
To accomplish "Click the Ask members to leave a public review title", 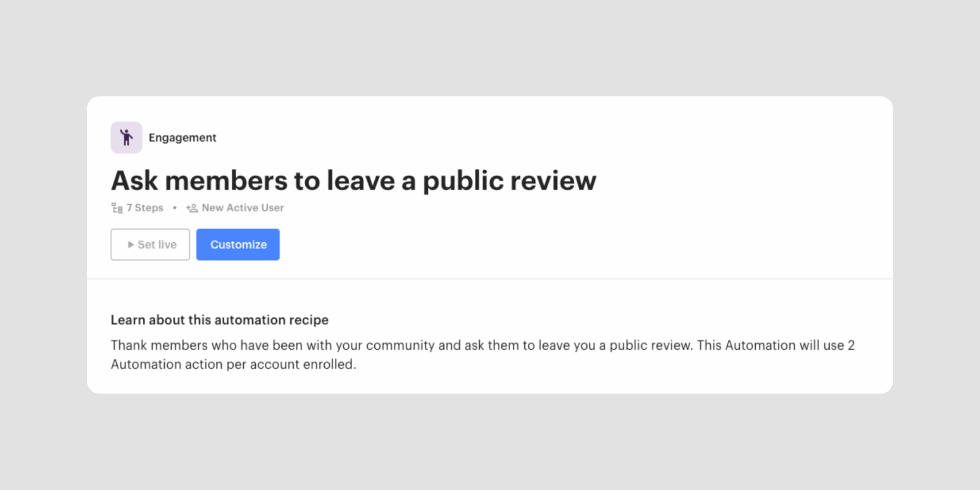I will point(354,181).
